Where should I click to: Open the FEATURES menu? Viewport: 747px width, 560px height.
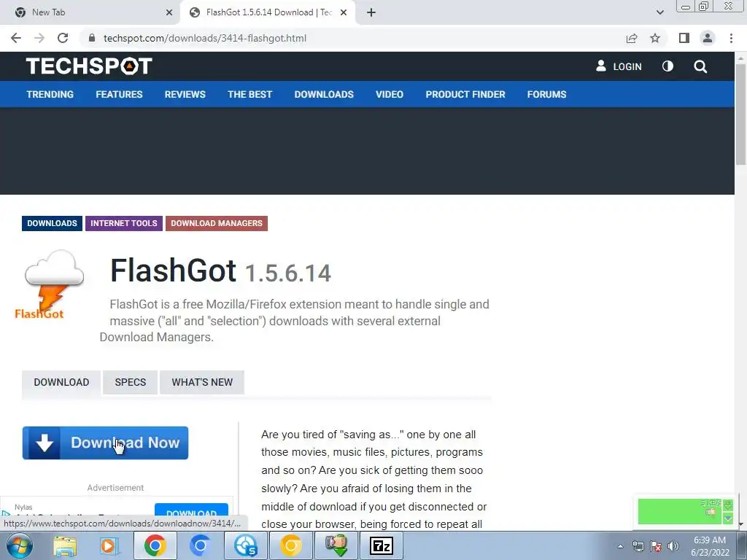click(x=119, y=94)
